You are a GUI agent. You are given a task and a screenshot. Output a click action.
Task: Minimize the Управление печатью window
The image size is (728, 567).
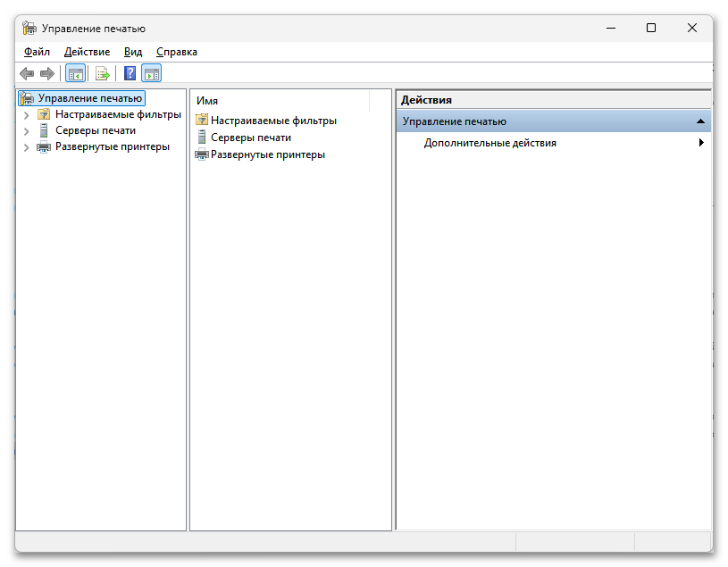tap(611, 29)
